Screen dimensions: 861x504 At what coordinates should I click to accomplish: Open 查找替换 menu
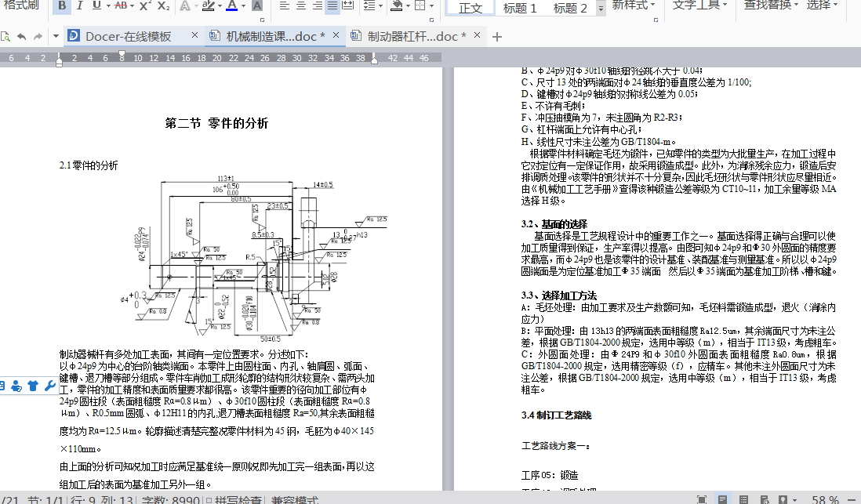click(x=771, y=5)
